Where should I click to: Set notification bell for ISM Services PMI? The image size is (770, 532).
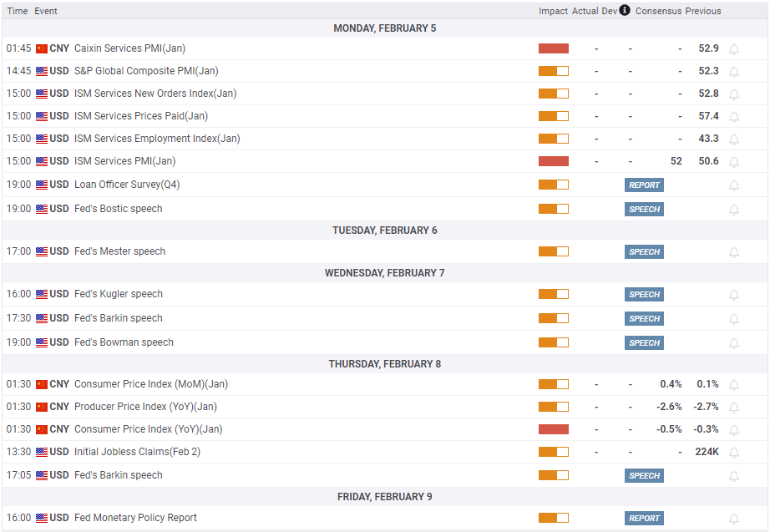(733, 162)
